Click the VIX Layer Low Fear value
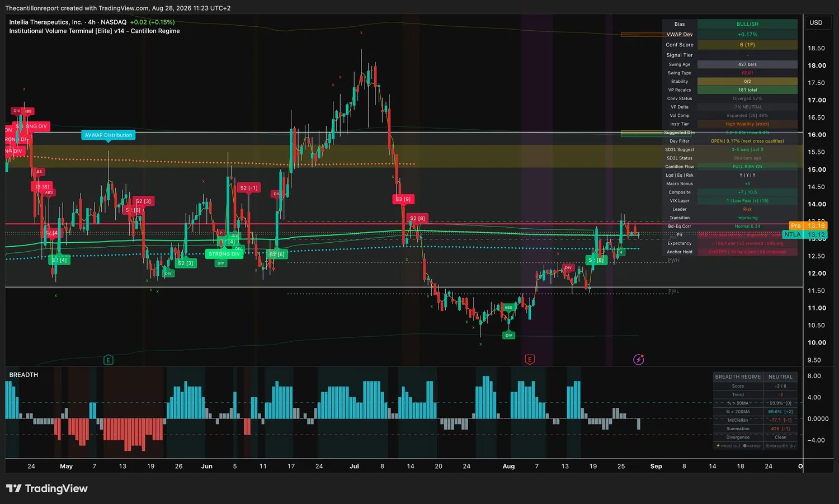839x504 pixels. point(747,201)
